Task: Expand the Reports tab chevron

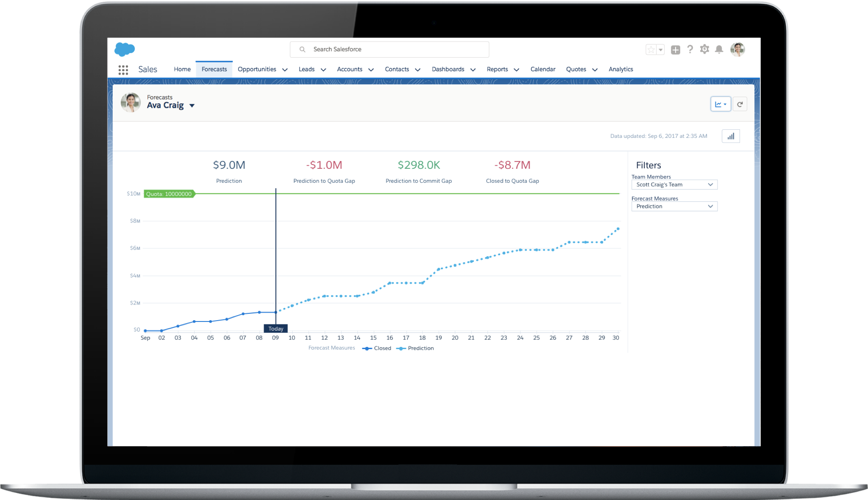Action: click(516, 70)
